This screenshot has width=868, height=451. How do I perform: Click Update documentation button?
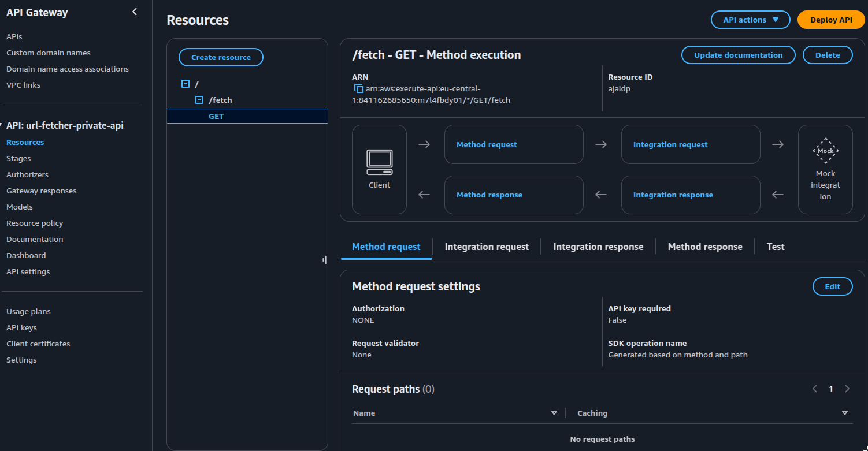click(x=738, y=55)
